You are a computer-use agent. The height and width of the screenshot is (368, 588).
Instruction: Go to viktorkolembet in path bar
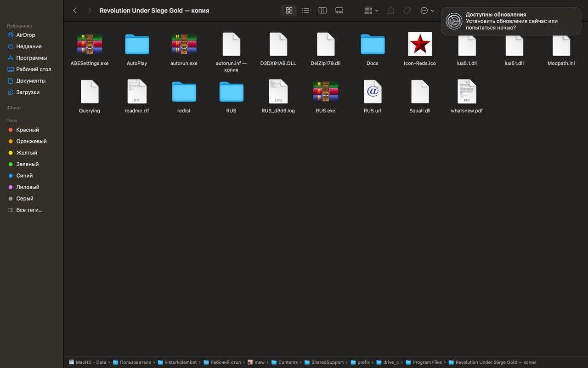click(177, 362)
